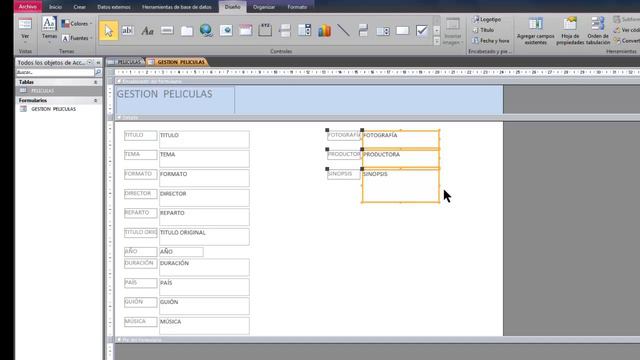Select the TITULO text box

pos(204,139)
